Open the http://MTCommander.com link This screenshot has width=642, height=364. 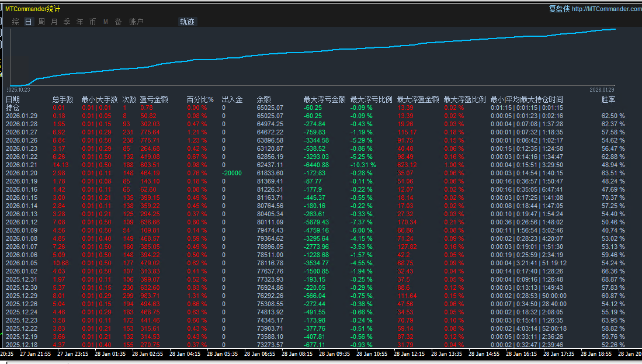tap(606, 9)
